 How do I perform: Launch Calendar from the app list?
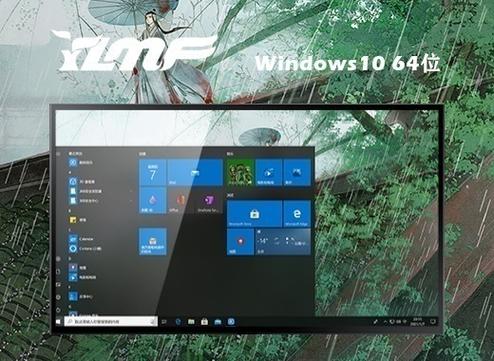(82, 239)
